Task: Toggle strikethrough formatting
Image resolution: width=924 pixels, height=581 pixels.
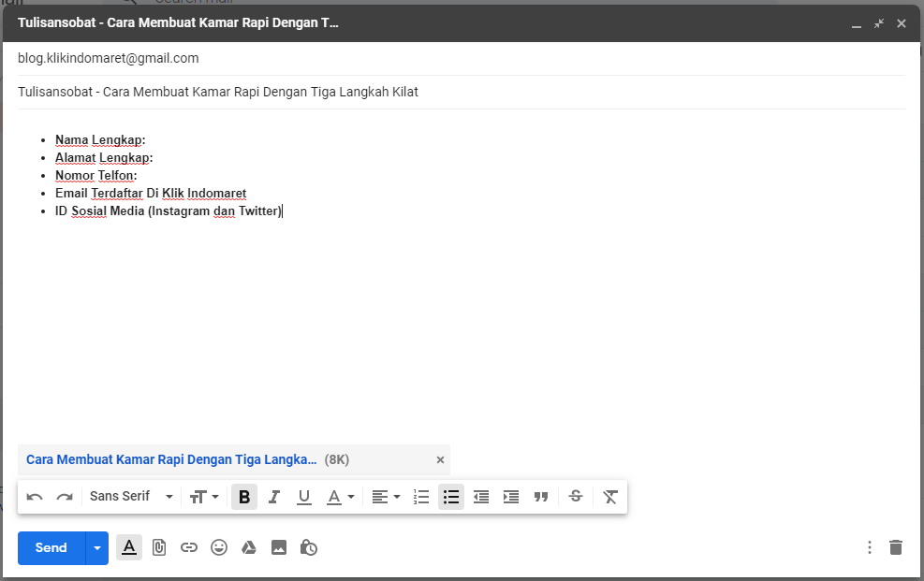Action: (576, 496)
